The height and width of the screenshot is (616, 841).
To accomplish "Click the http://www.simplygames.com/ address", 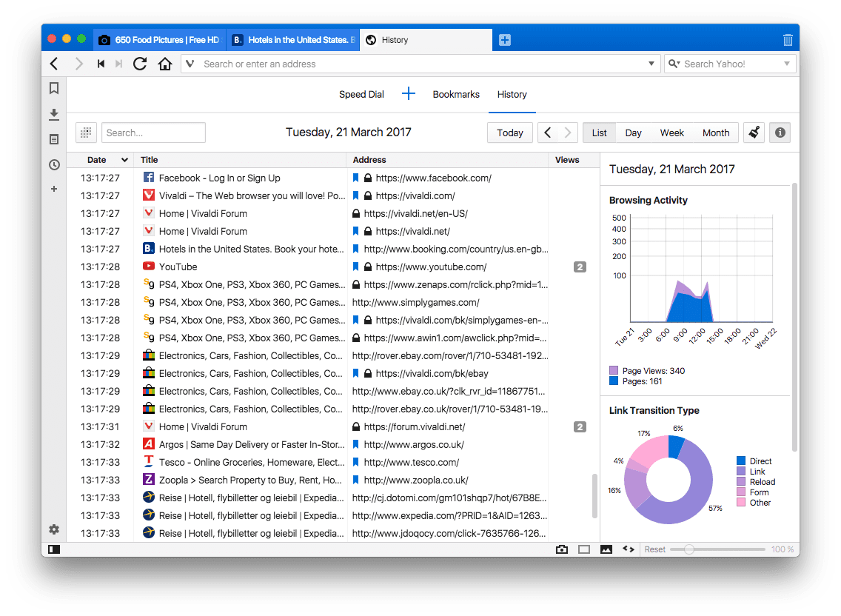I will [x=415, y=302].
